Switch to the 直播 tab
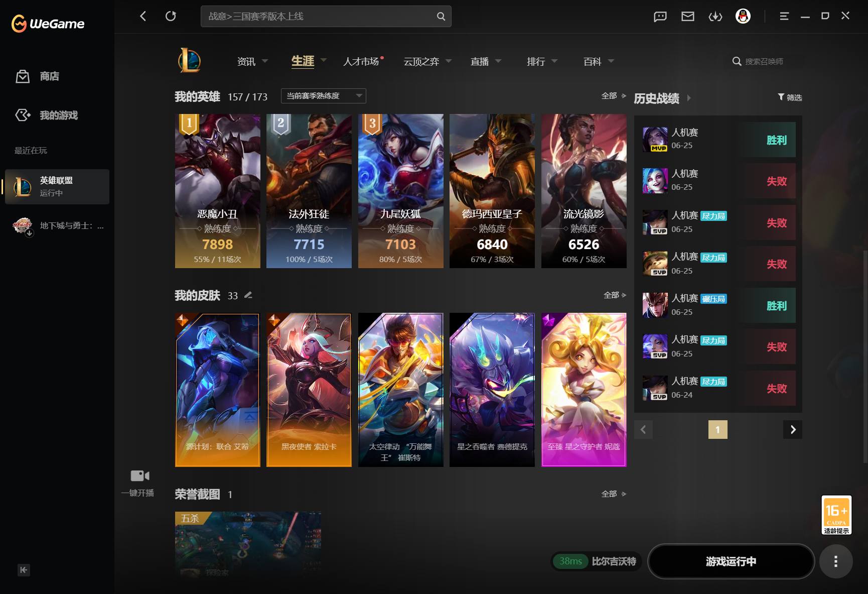 point(480,61)
